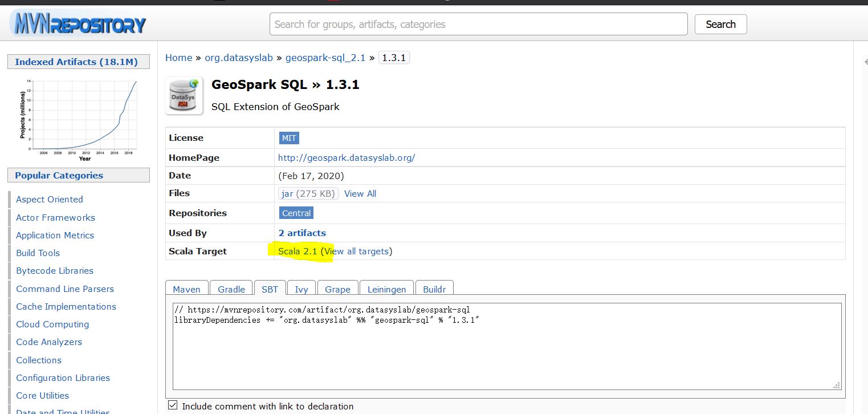Go to Home breadcrumb link

[x=178, y=58]
